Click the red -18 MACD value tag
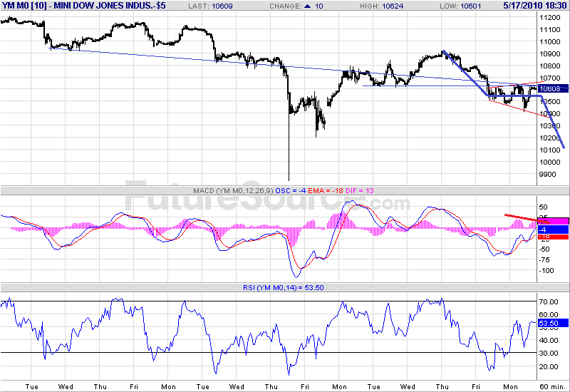The image size is (570, 392). (x=553, y=237)
